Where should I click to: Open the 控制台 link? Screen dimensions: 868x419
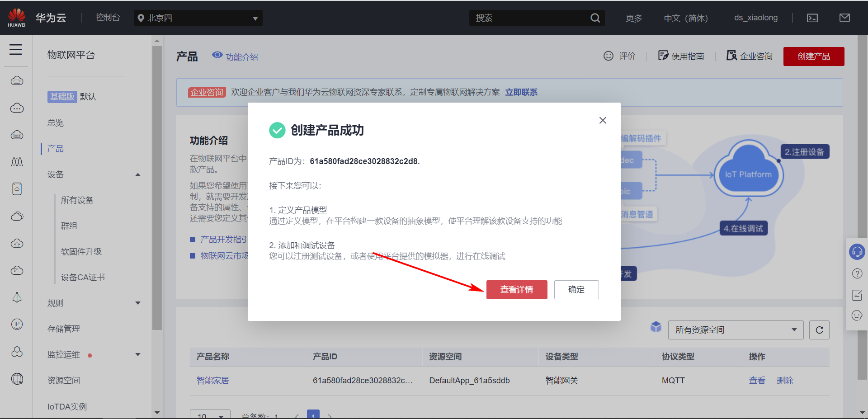(108, 18)
